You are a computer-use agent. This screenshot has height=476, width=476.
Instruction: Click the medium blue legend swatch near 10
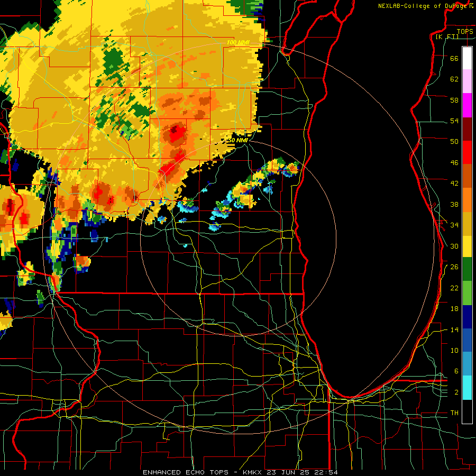point(467,340)
